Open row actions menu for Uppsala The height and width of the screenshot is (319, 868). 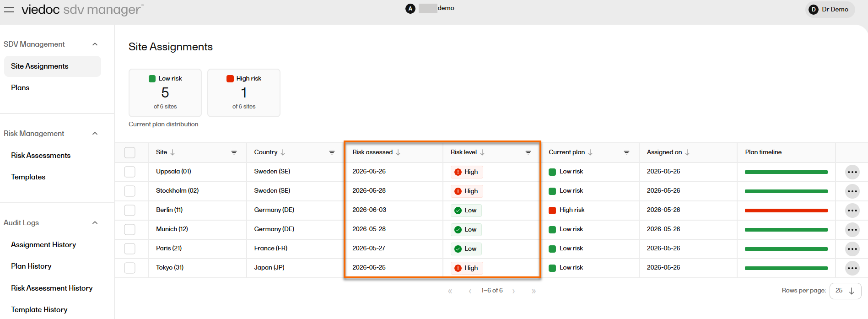click(x=852, y=172)
